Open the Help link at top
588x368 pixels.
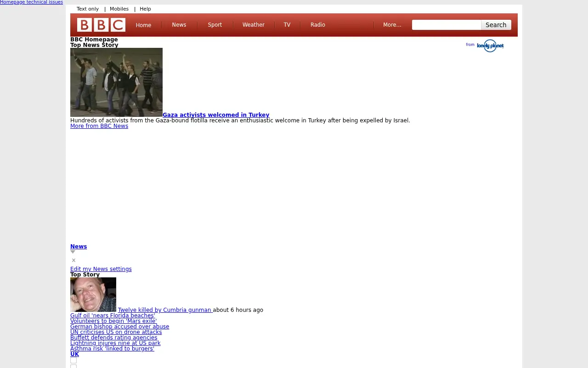point(145,9)
